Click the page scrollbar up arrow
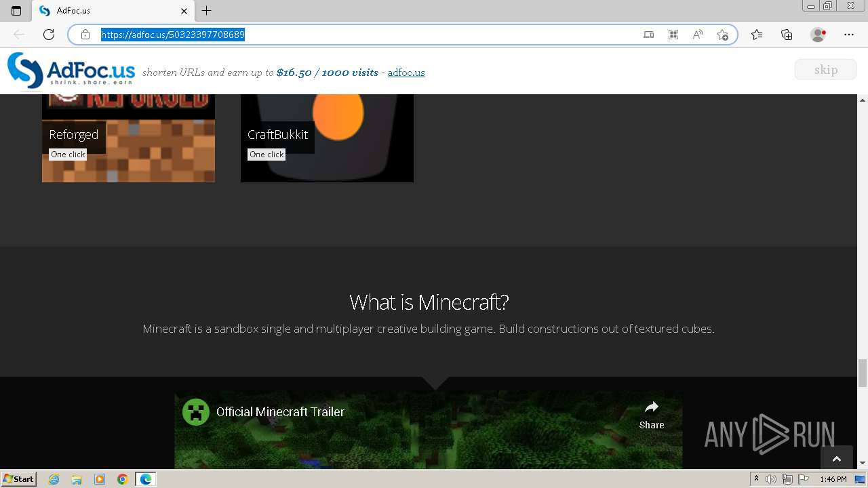This screenshot has width=868, height=488. 863,100
